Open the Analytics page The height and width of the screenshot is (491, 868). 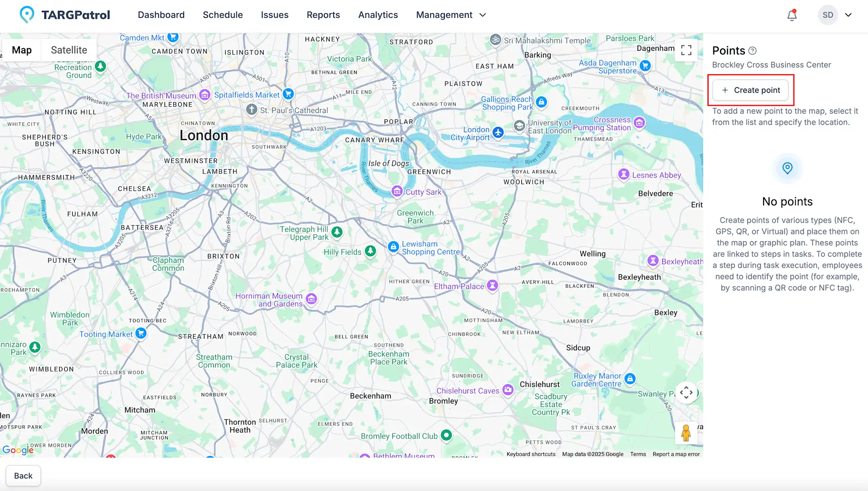click(x=378, y=15)
